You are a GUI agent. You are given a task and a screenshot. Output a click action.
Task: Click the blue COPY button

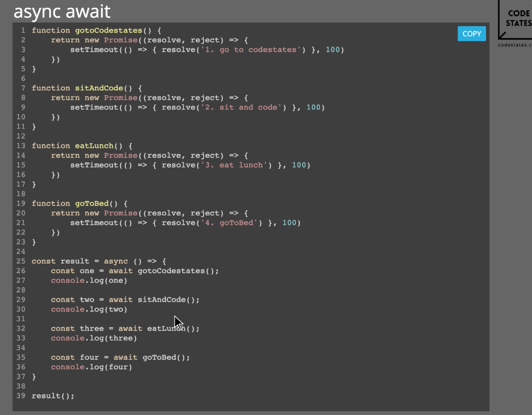(471, 33)
